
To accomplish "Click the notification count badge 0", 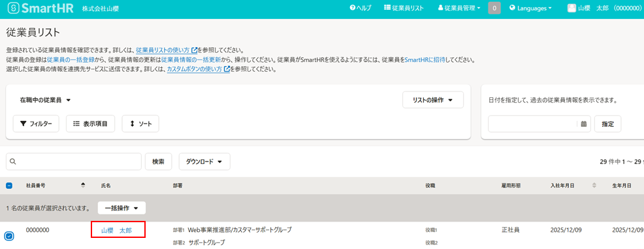I will coord(494,8).
